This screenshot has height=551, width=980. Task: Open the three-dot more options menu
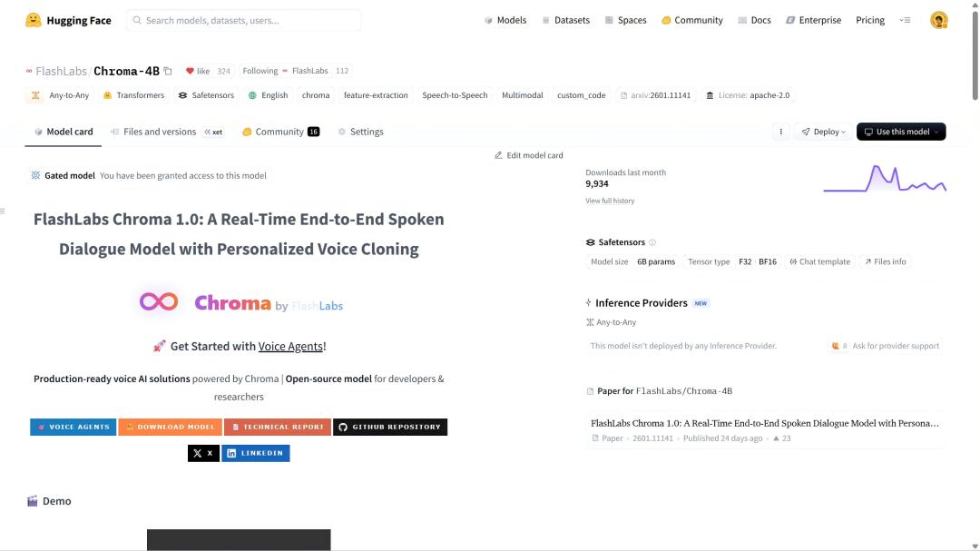(780, 132)
